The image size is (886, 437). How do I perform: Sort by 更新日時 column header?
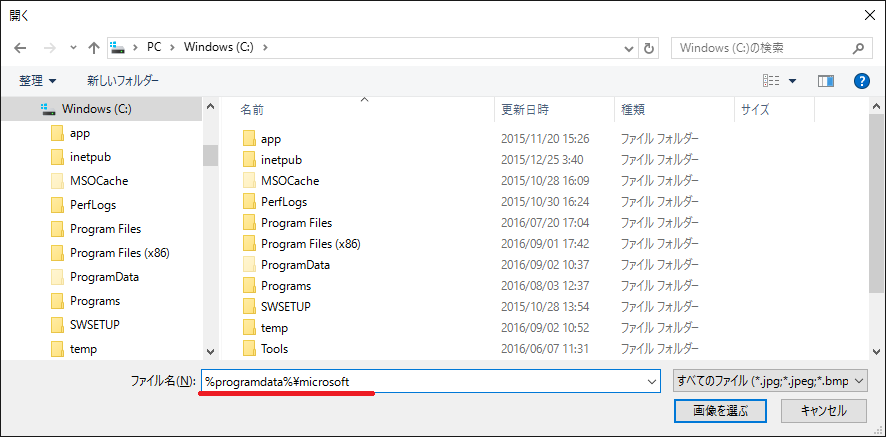click(525, 109)
